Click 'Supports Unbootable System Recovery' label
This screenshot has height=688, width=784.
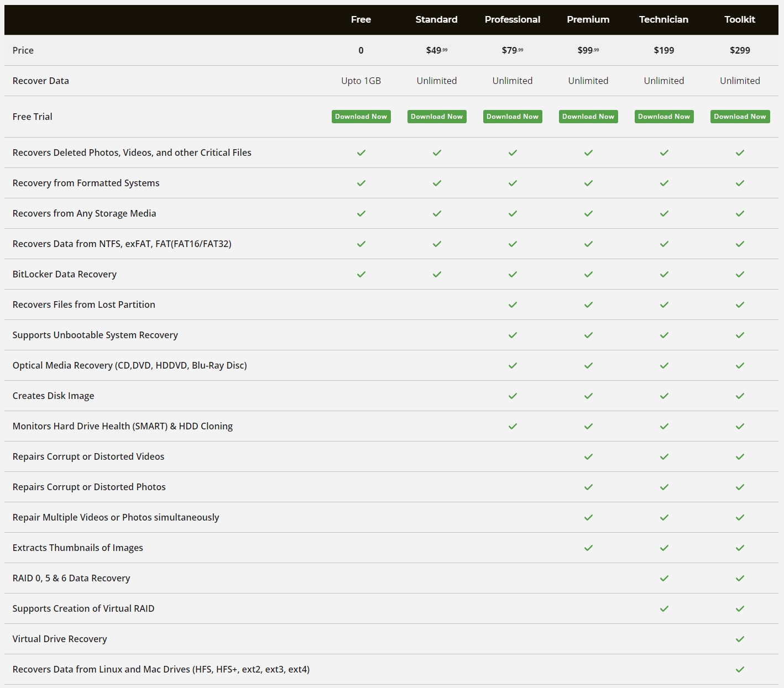click(95, 335)
